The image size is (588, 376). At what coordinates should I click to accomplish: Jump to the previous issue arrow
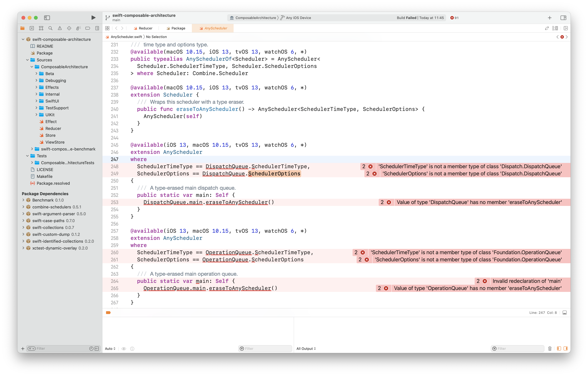pyautogui.click(x=557, y=37)
